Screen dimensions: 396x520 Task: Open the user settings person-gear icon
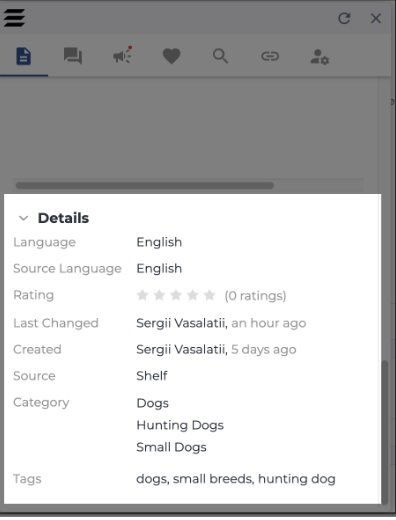click(320, 57)
